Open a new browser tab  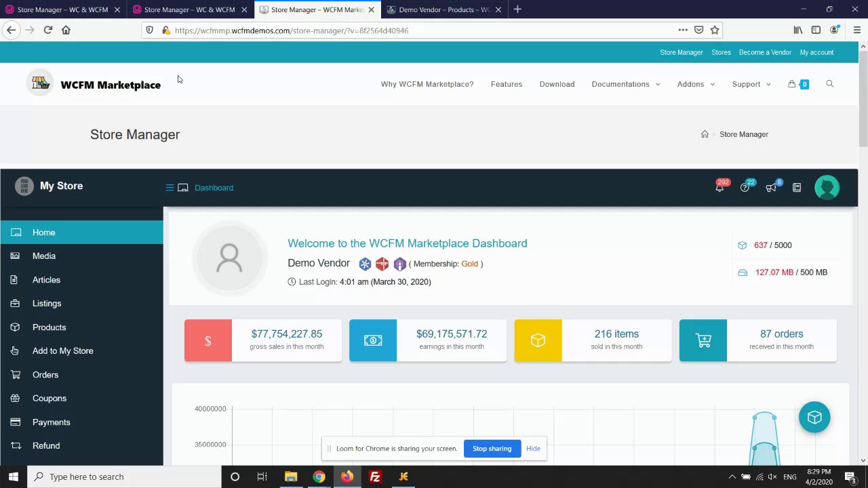[x=517, y=9]
